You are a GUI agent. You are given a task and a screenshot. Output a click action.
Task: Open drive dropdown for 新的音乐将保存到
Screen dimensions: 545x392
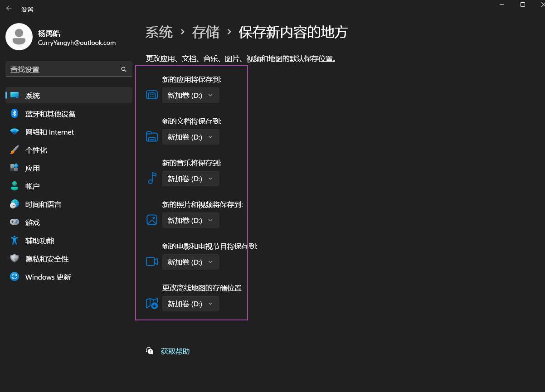click(191, 179)
